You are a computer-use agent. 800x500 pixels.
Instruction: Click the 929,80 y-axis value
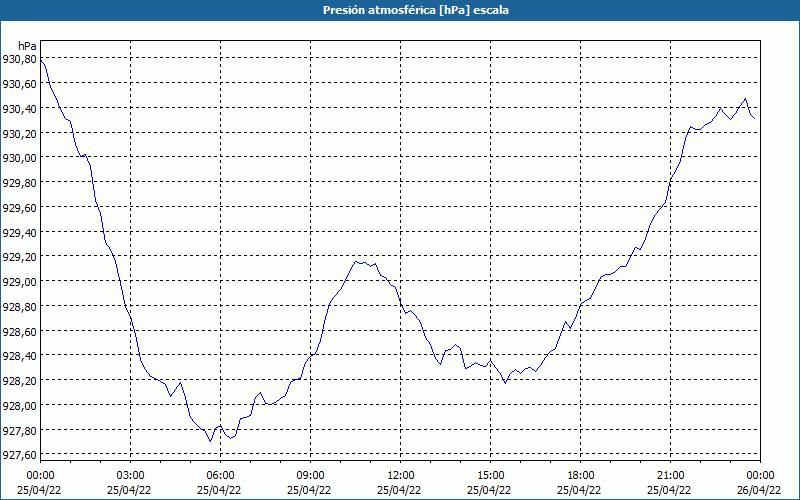19,183
